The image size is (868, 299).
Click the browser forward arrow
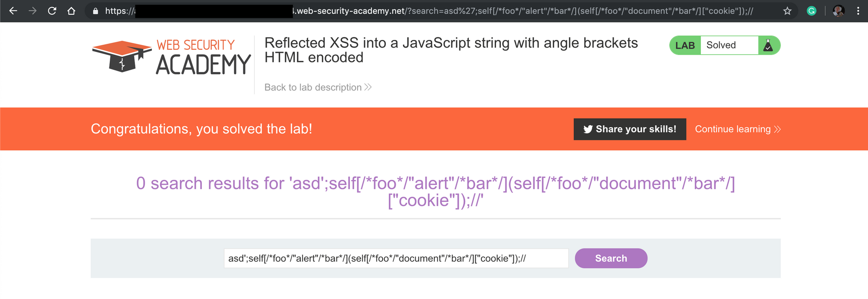point(33,11)
